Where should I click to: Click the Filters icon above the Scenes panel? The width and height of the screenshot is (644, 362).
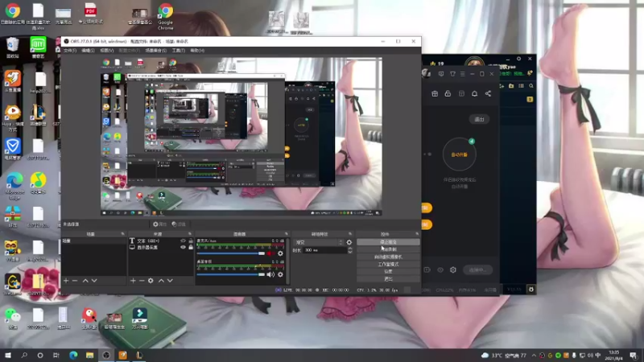[179, 224]
